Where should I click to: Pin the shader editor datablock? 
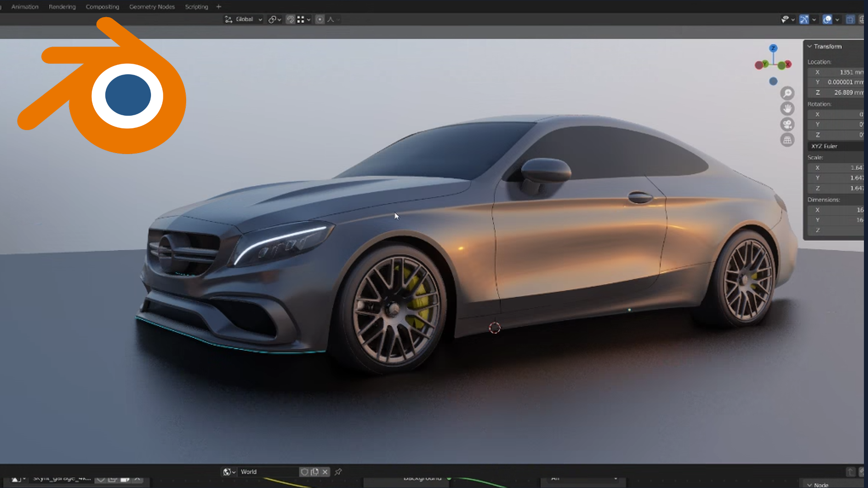point(338,472)
